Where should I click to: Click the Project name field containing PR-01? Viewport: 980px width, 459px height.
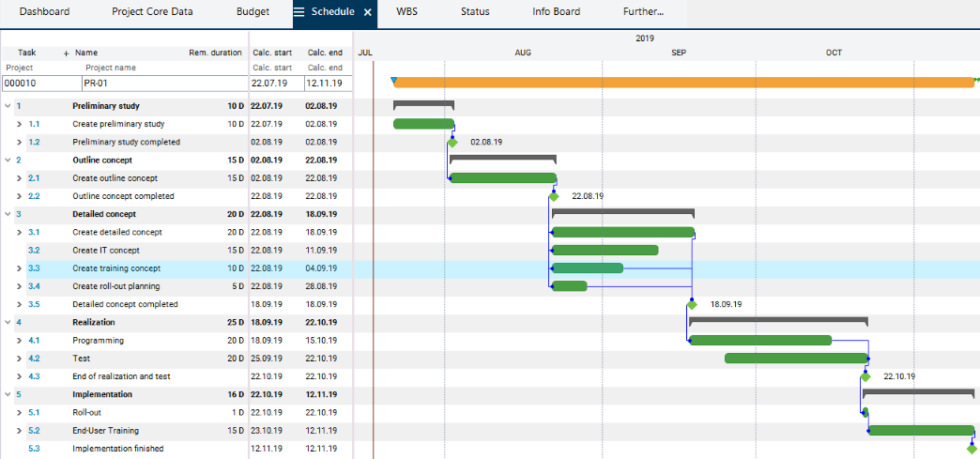pyautogui.click(x=163, y=84)
